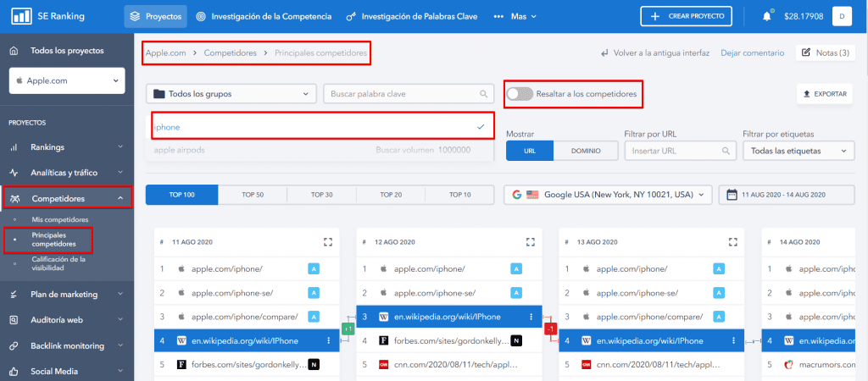Open Notas (3) panel
The image size is (868, 381).
826,53
